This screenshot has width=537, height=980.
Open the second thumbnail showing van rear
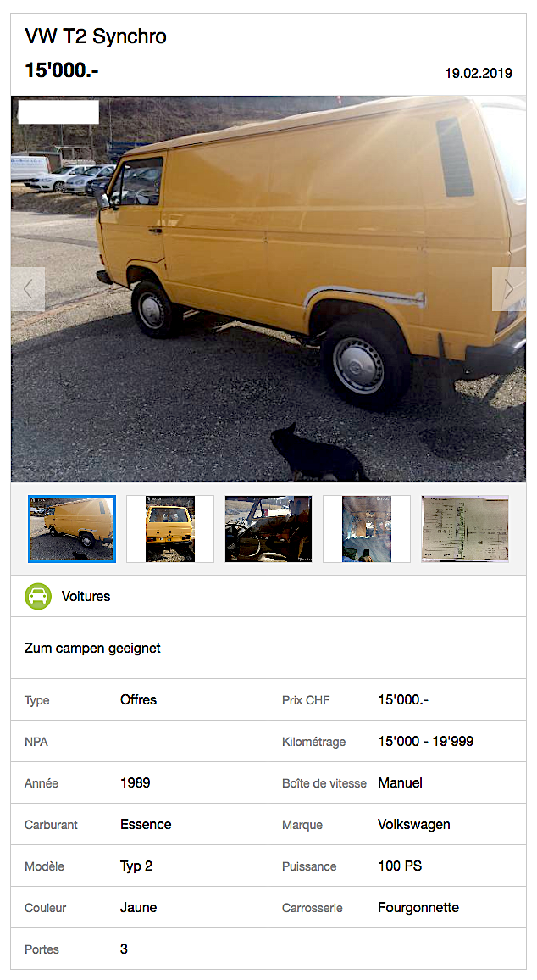[170, 529]
